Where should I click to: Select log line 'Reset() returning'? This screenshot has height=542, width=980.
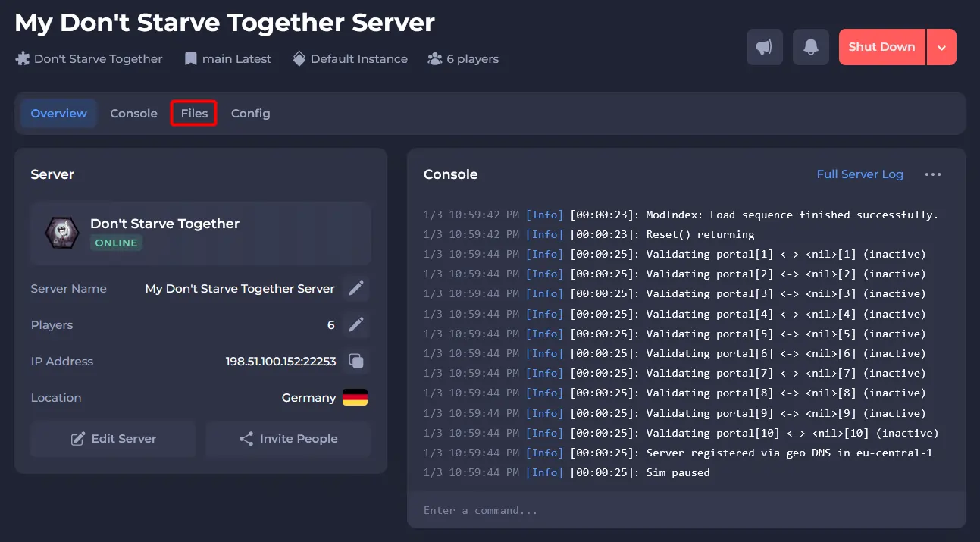(589, 234)
